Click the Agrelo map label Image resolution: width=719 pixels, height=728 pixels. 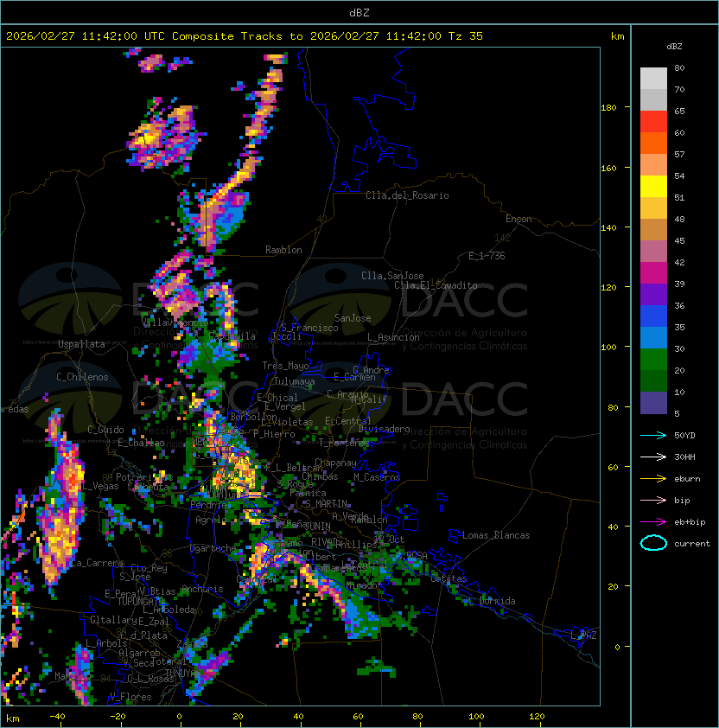tap(211, 520)
